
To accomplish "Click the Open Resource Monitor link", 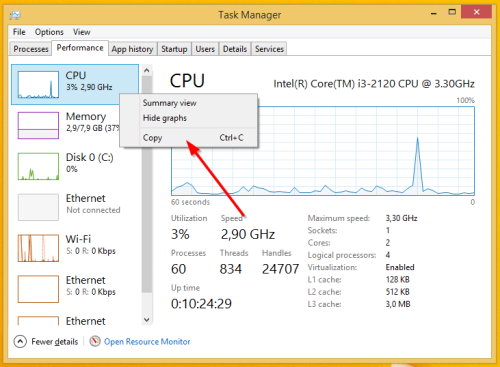I will pos(147,342).
